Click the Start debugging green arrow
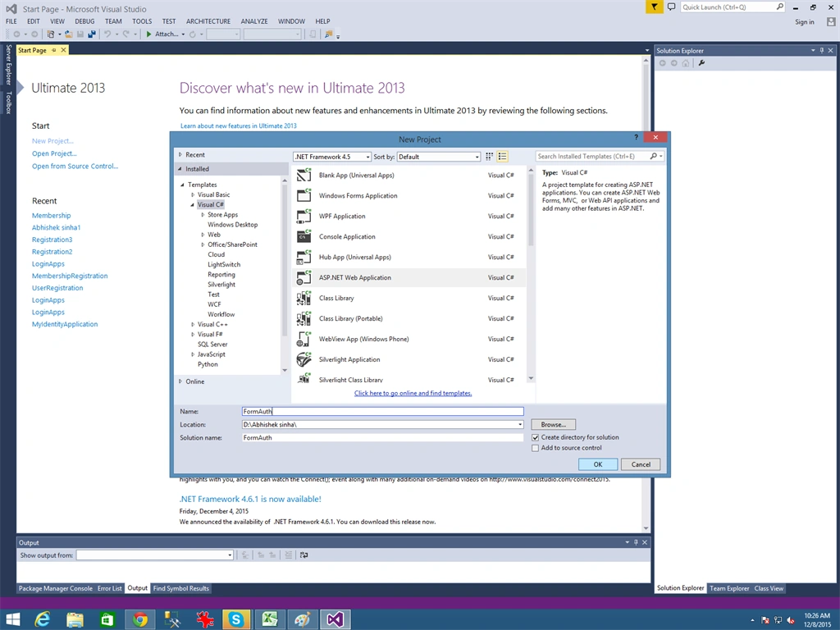Screen dimensions: 840x630 pos(149,34)
